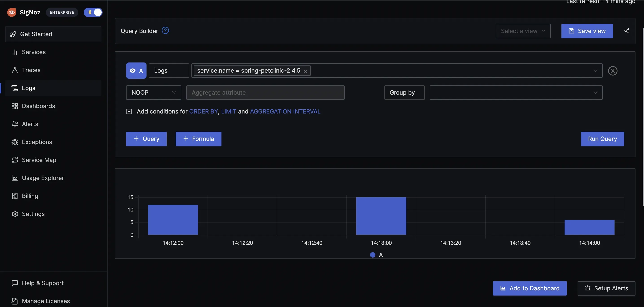Viewport: 644px width, 307px height.
Task: Click the Settings gear icon
Action: pos(15,214)
